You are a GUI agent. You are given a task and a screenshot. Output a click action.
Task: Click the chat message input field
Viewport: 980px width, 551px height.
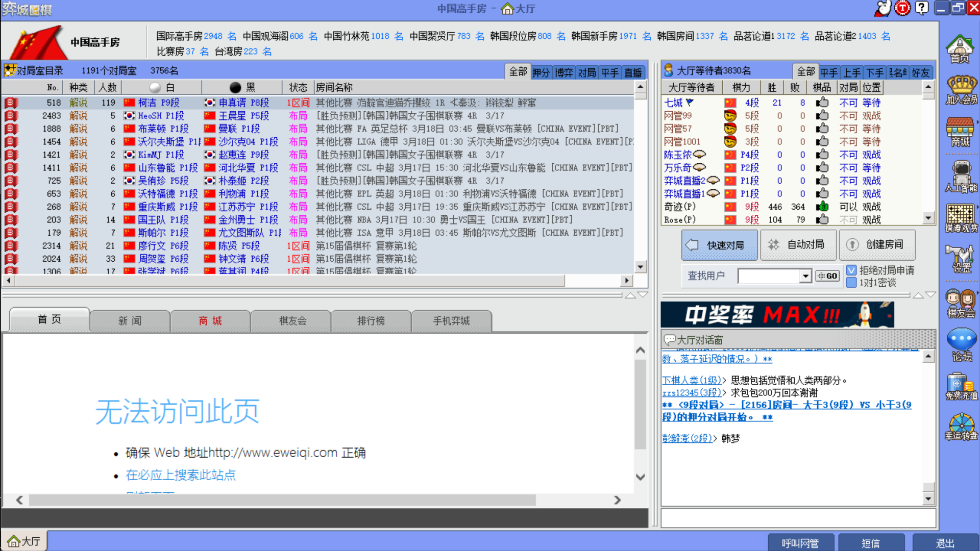(x=798, y=518)
